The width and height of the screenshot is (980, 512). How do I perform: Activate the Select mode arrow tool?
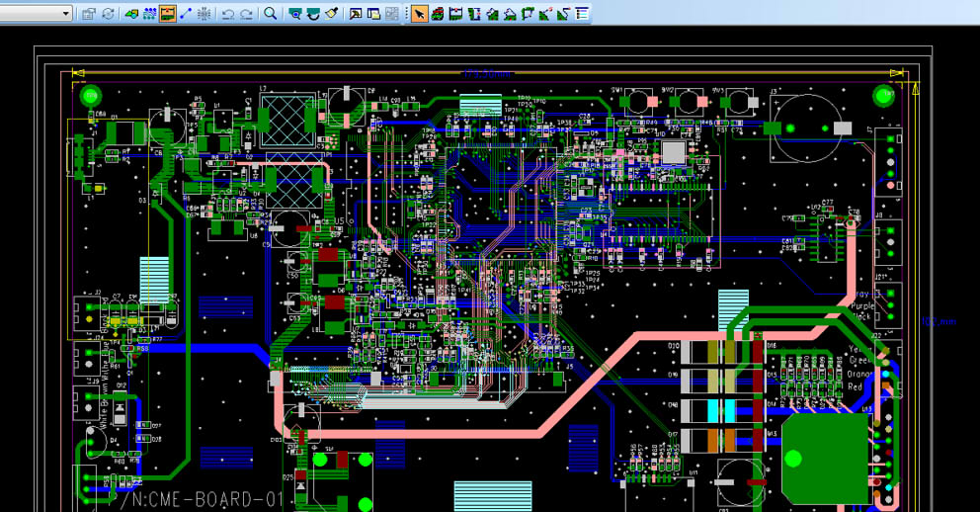click(420, 14)
